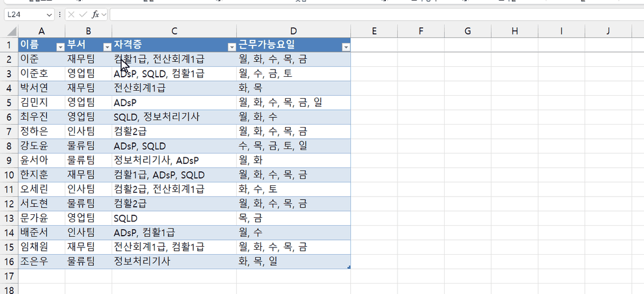The height and width of the screenshot is (294, 644).
Task: Select row 9 header number
Action: click(x=9, y=160)
